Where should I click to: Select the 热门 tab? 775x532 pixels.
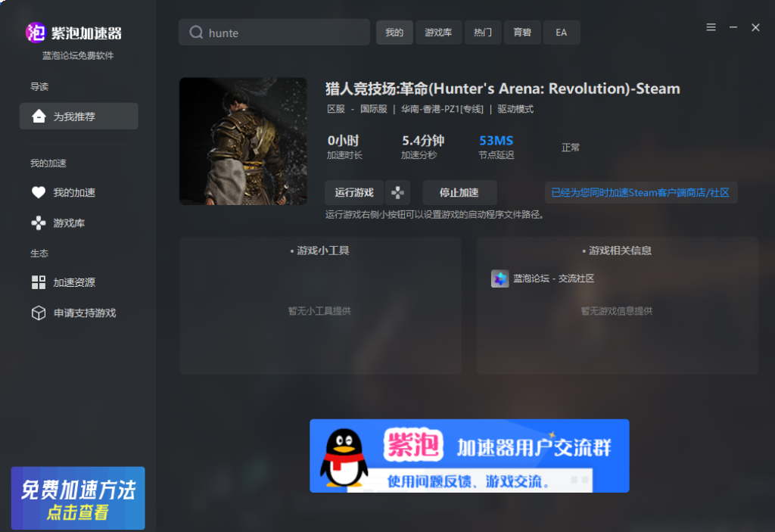[x=483, y=33]
